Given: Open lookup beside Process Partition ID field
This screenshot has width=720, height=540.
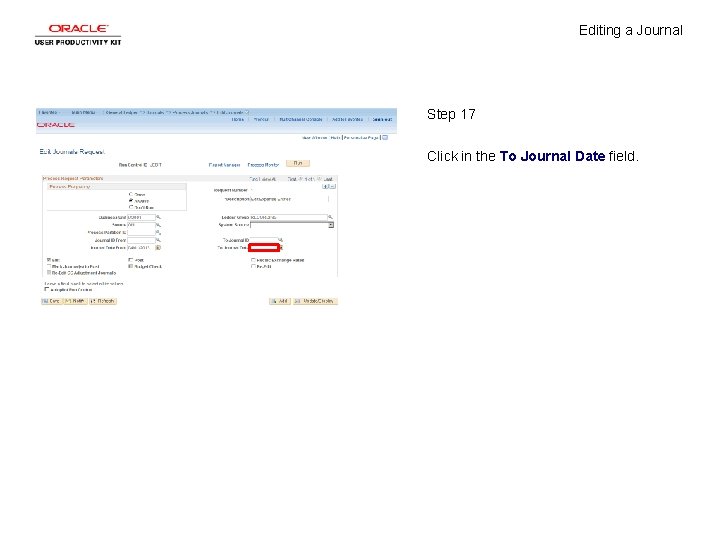Looking at the screenshot, I should [158, 232].
